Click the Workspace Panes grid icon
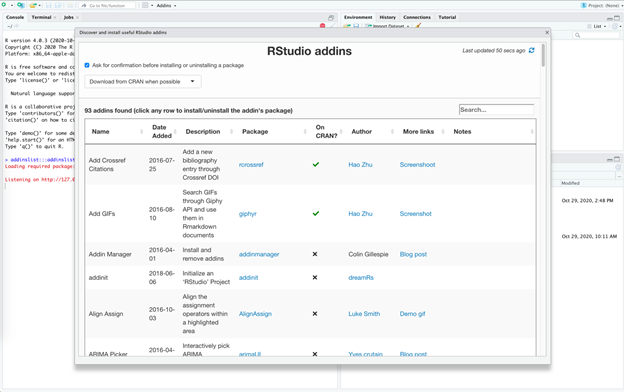The height and width of the screenshot is (392, 624). click(x=145, y=6)
